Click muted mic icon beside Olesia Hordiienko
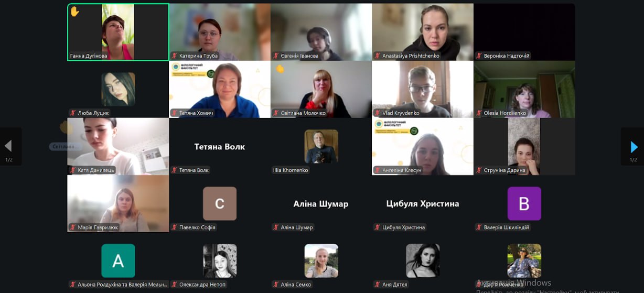644x293 pixels. point(479,113)
